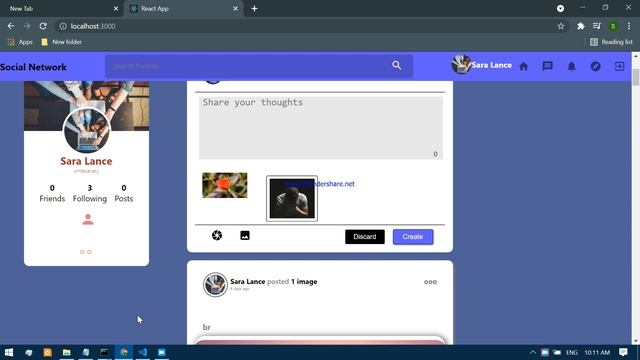Show hidden tray icons chevron
640x360 pixels.
pyautogui.click(x=533, y=352)
